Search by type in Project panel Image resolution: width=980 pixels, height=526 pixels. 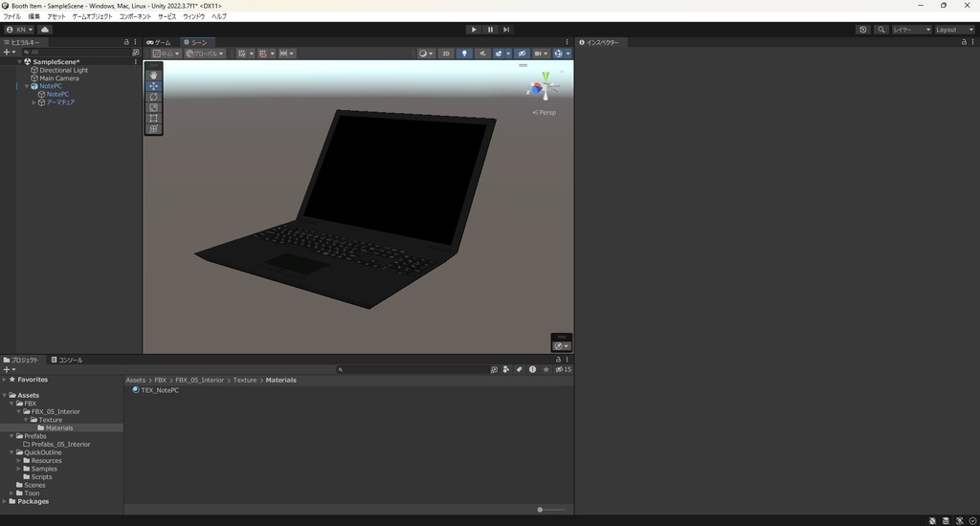[x=506, y=369]
